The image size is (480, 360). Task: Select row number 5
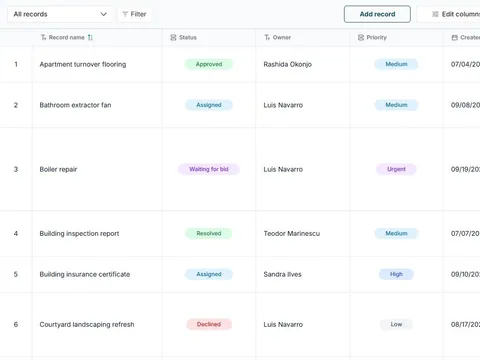[x=16, y=274]
